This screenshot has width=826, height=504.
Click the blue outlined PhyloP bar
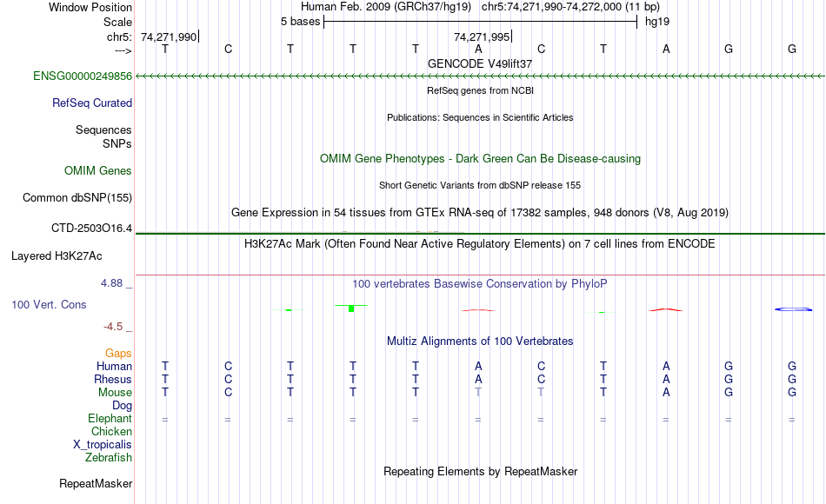793,309
